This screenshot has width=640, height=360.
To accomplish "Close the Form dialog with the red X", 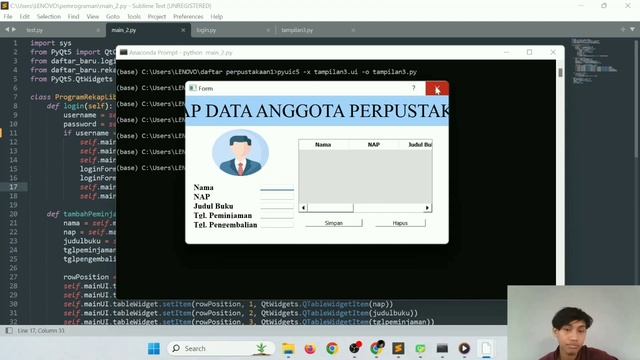I will (437, 89).
